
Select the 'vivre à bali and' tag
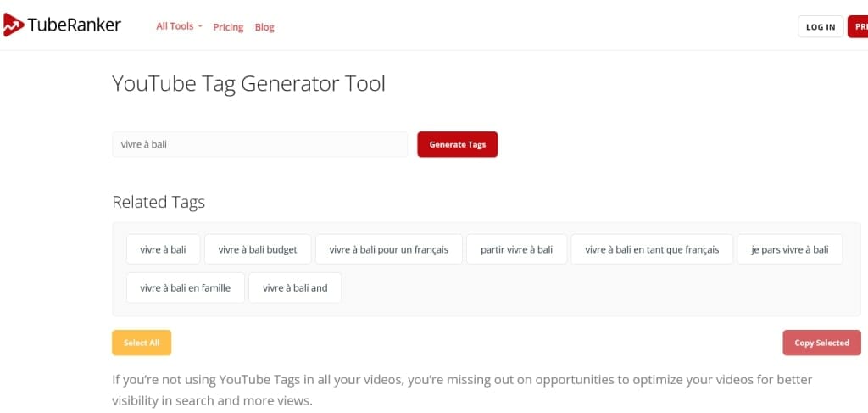(x=295, y=287)
